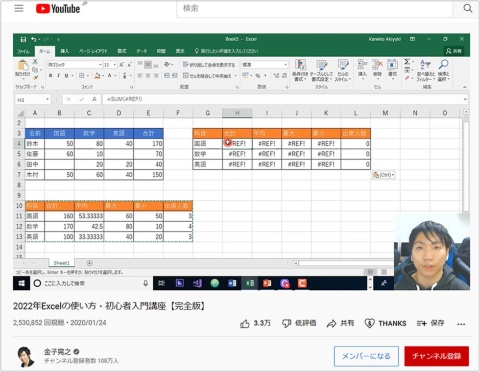Toggle Italic formatting in the ribbon
The height and width of the screenshot is (372, 480).
click(x=58, y=76)
